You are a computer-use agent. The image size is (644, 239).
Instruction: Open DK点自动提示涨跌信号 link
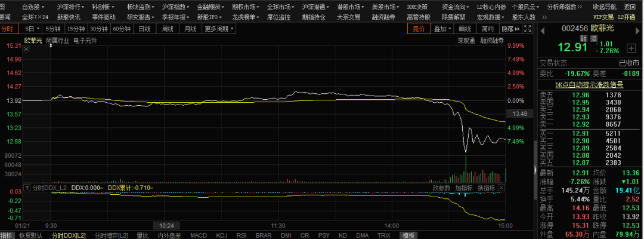tap(589, 85)
